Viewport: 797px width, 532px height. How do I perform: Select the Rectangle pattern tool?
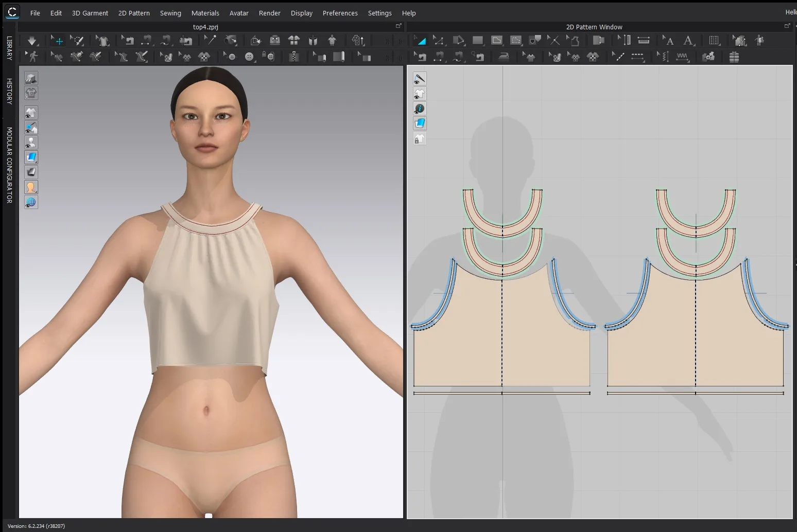(478, 41)
